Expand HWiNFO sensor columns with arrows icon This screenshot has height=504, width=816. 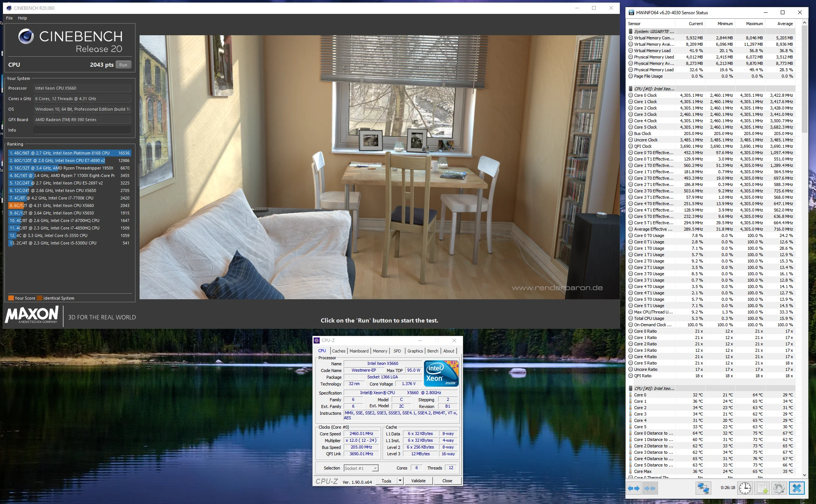point(634,488)
